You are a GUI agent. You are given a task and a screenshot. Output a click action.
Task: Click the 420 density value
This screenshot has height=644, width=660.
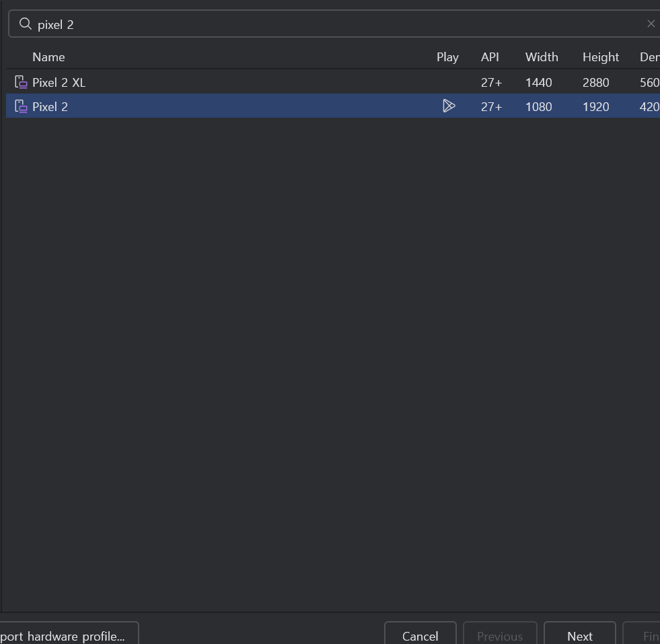click(649, 107)
